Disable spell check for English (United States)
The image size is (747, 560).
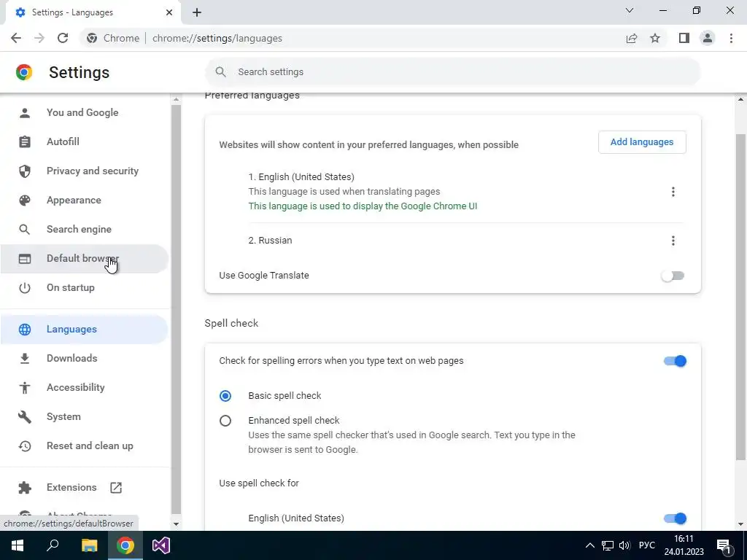(x=675, y=518)
